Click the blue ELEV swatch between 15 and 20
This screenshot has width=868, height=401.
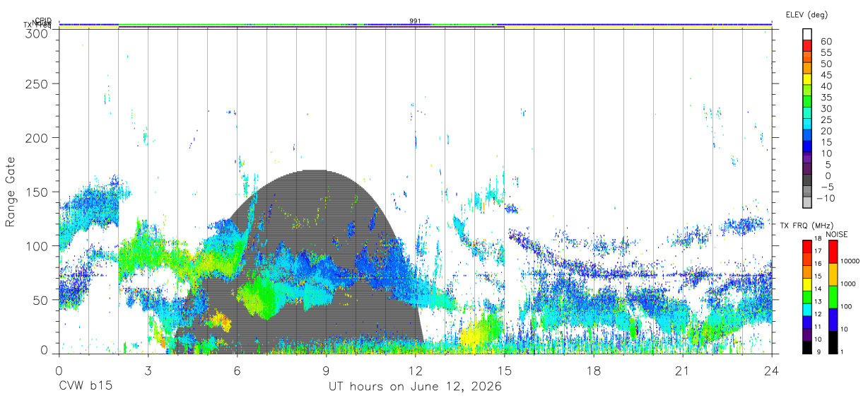tap(807, 136)
